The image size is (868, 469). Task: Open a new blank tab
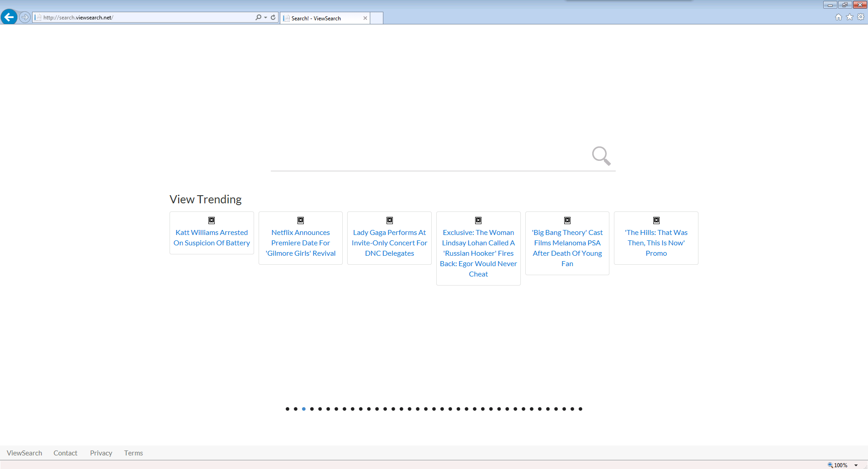click(x=377, y=18)
